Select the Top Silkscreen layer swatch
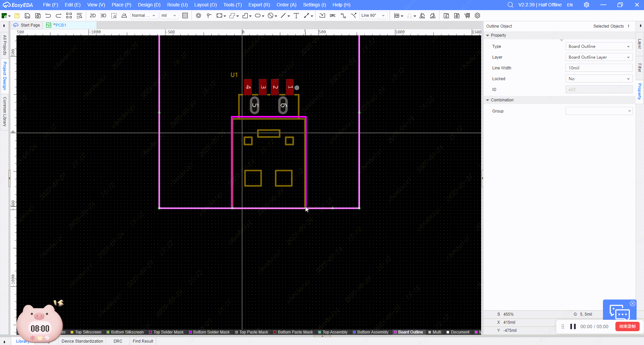644x345 pixels. (72, 332)
